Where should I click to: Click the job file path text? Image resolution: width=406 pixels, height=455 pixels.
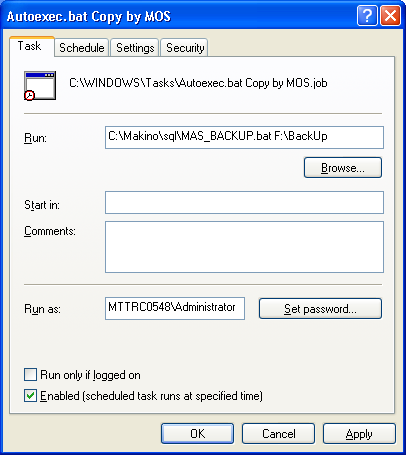pos(198,83)
